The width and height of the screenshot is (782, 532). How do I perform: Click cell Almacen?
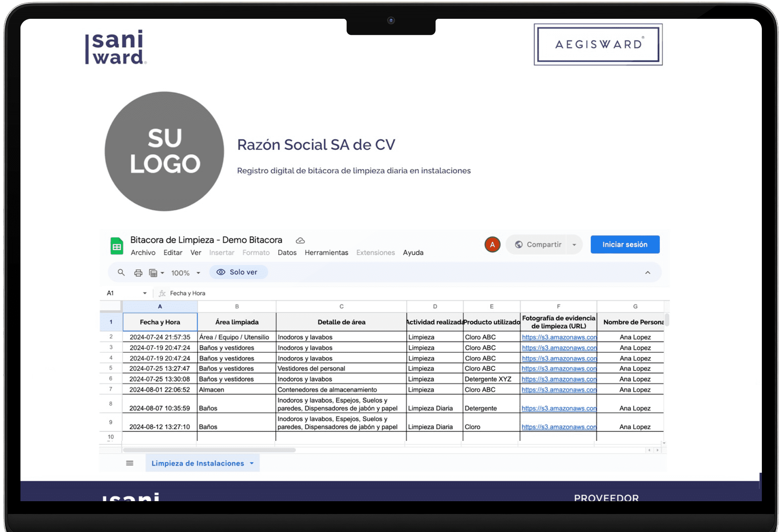[x=236, y=390]
